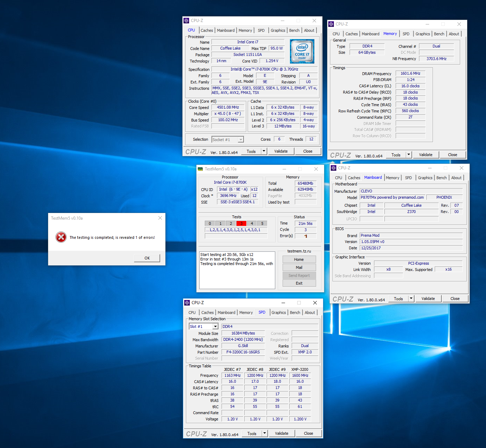Click Validate in the SPD CPU-Z window
486x448 pixels.
point(282,433)
